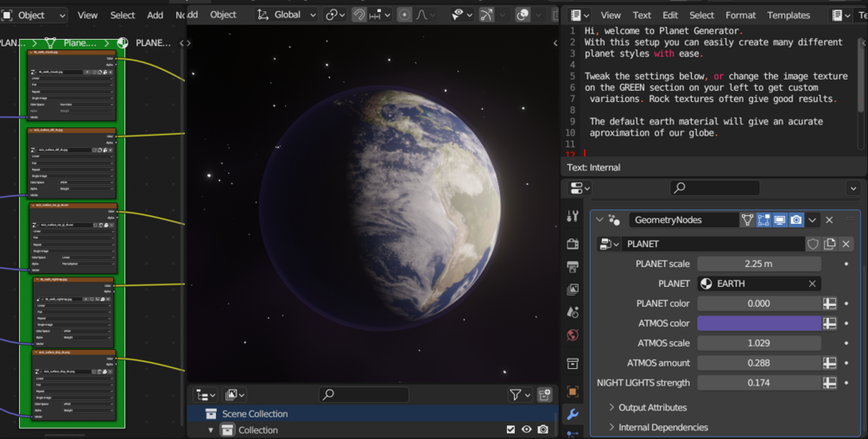The height and width of the screenshot is (439, 868).
Task: Open the View Layer properties tab
Action: (x=573, y=289)
